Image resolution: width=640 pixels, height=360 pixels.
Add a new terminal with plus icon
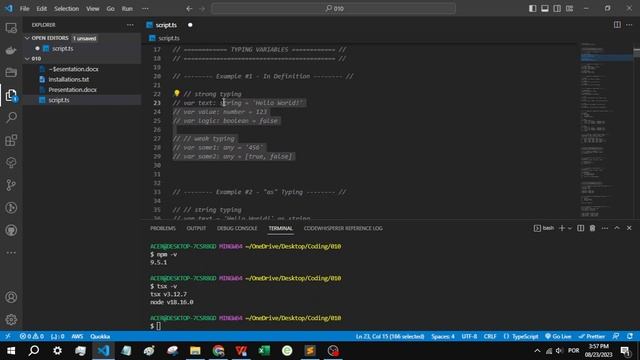(562, 228)
